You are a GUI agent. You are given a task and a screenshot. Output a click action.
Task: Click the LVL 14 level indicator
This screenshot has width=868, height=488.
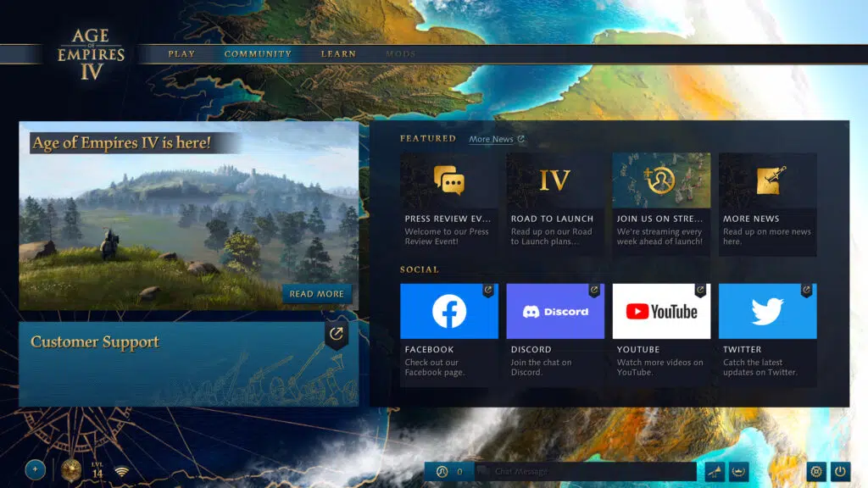pyautogui.click(x=97, y=470)
